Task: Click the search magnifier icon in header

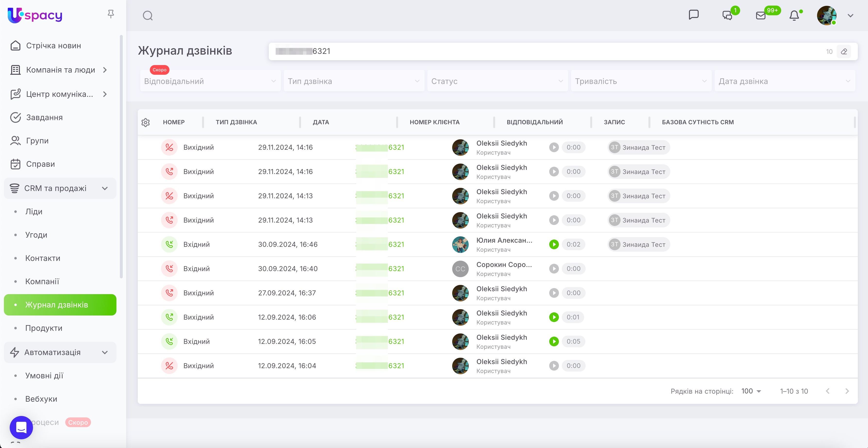Action: (x=147, y=16)
